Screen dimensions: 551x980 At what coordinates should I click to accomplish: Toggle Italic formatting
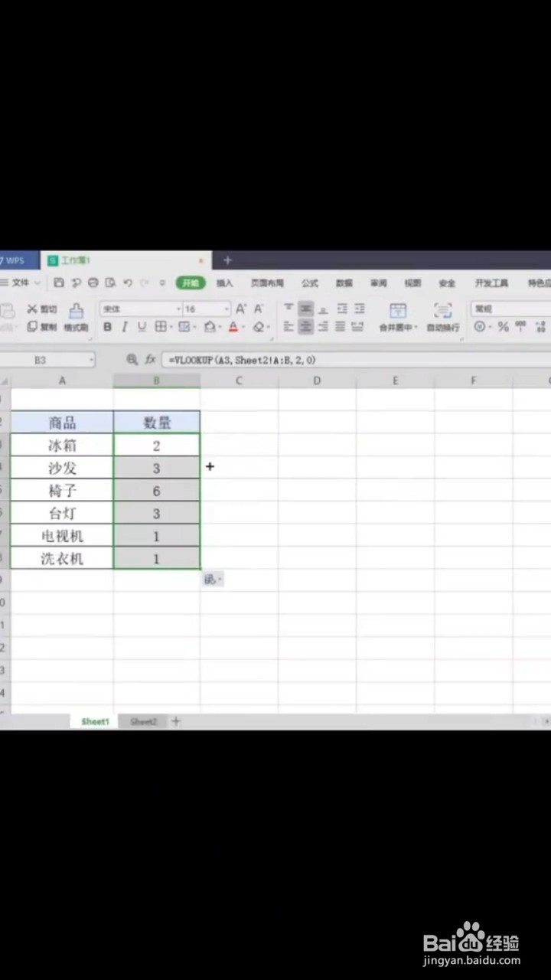pos(124,327)
